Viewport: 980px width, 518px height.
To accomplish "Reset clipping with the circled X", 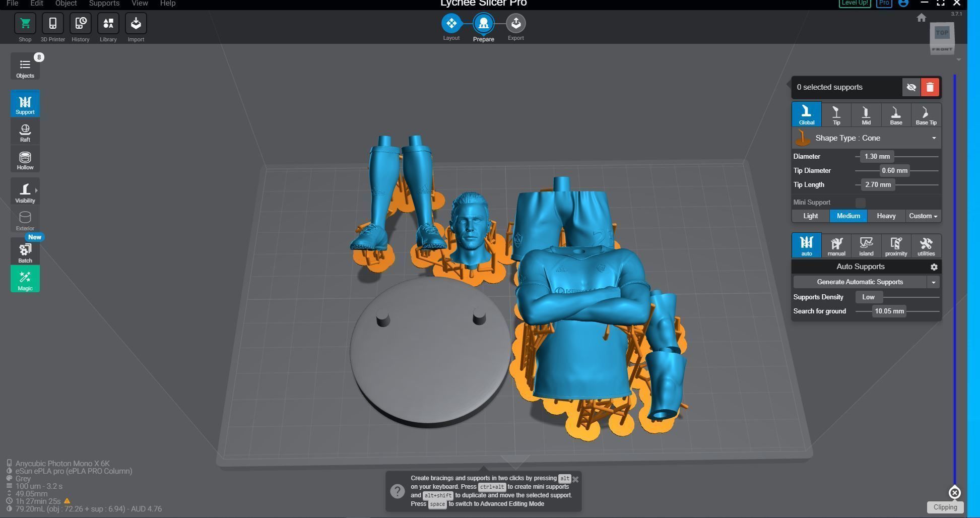I will click(954, 493).
